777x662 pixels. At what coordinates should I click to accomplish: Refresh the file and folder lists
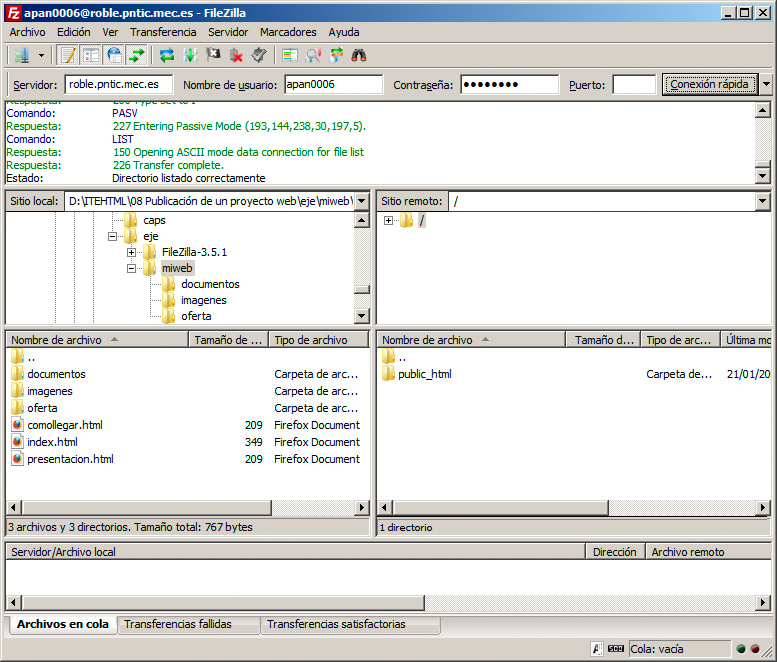[x=167, y=55]
